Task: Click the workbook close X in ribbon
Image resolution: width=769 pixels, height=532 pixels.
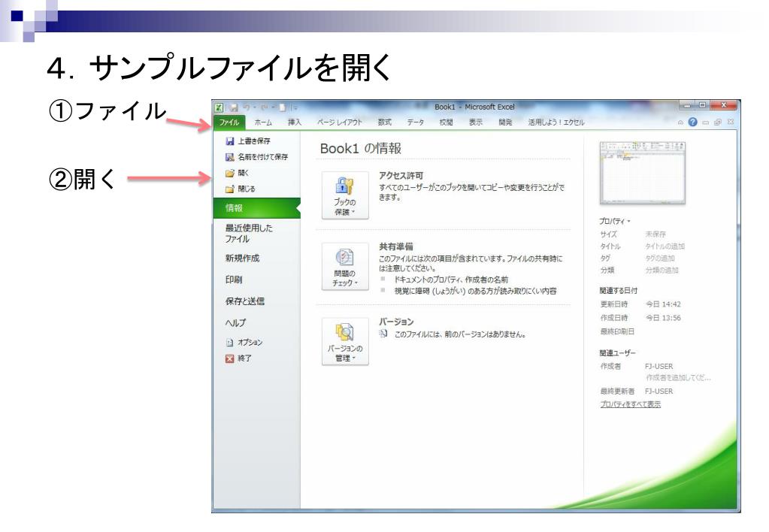Action: click(x=731, y=122)
